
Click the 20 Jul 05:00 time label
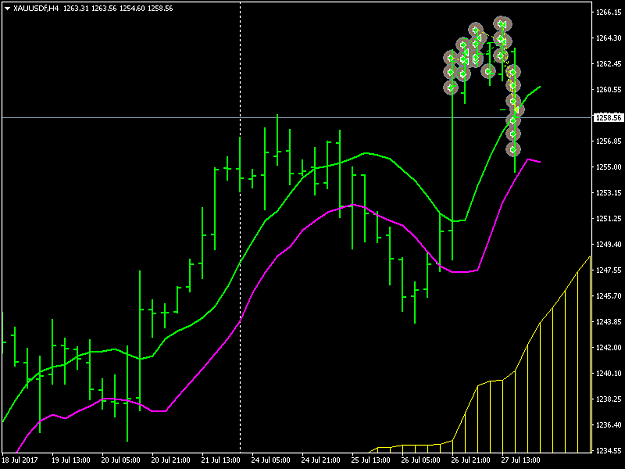[121, 460]
